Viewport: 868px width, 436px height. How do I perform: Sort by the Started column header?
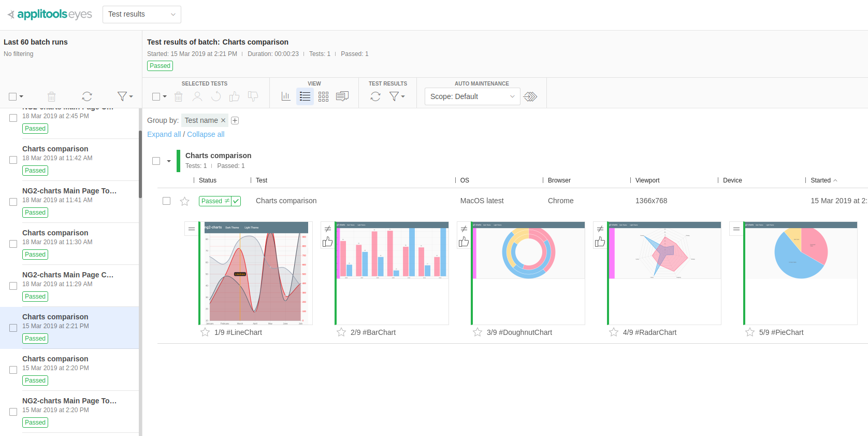[x=820, y=180]
